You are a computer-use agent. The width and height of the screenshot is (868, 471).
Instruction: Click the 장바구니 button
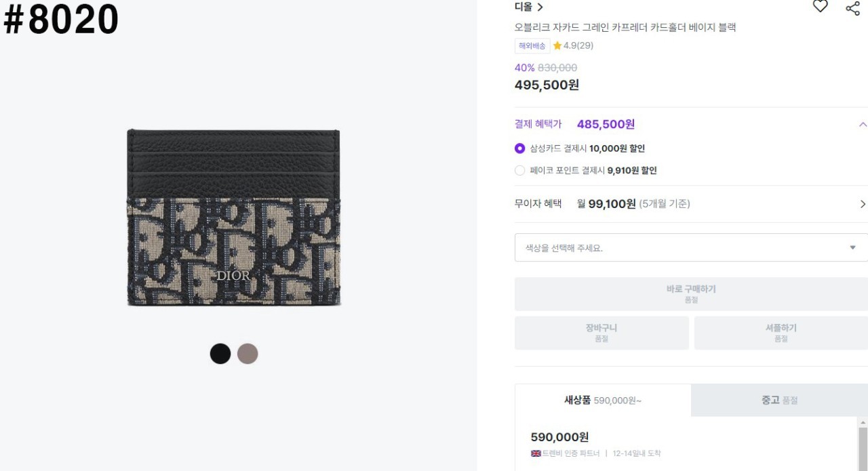601,333
